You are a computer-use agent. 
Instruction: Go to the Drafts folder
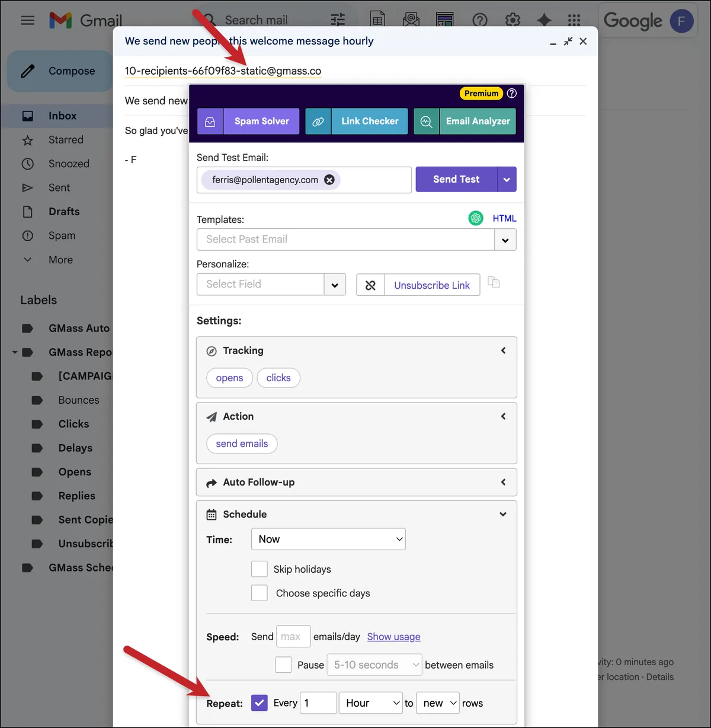pos(64,212)
